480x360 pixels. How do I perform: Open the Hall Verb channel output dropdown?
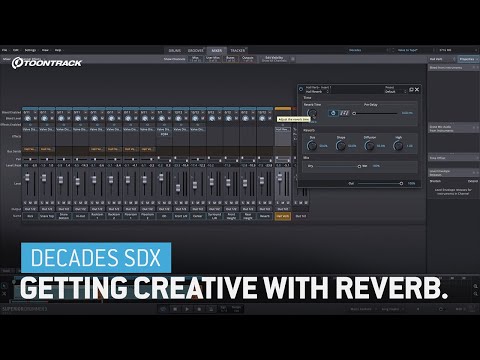(283, 209)
